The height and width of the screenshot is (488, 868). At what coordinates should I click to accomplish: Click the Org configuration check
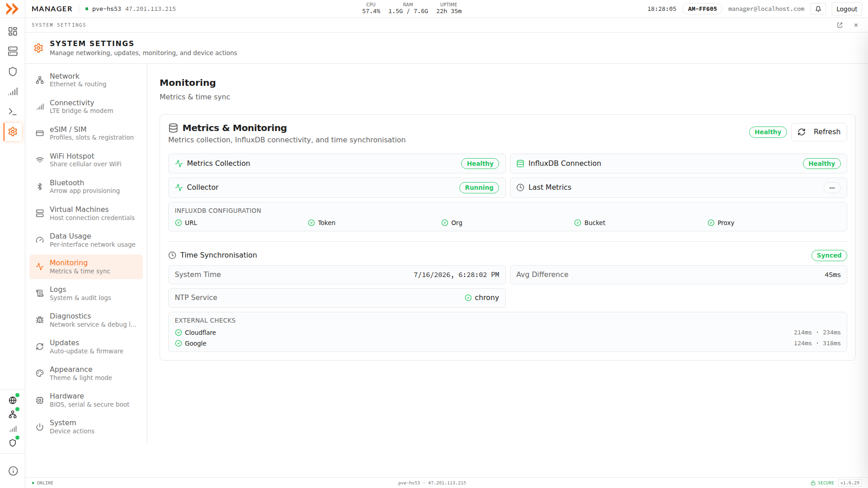(x=452, y=223)
